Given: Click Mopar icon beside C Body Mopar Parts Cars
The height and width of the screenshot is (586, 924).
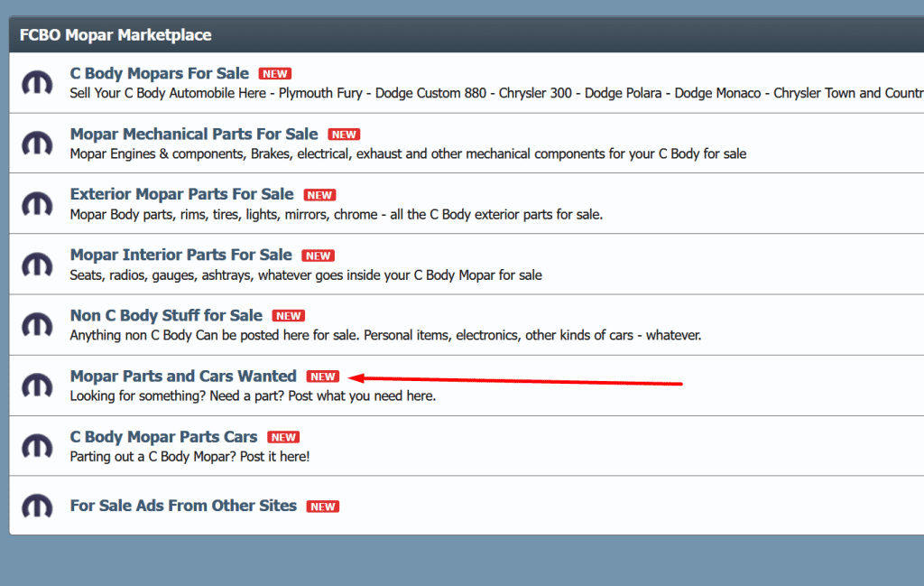Looking at the screenshot, I should 37,446.
